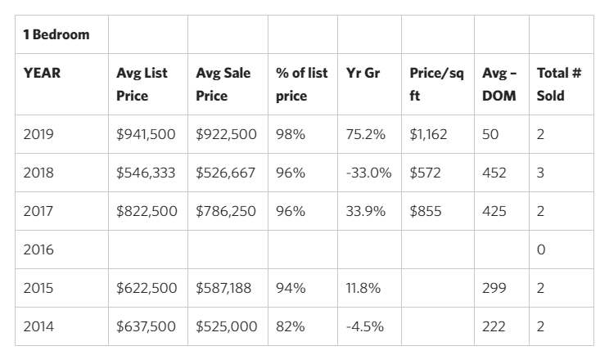Viewport: 609px width, 364px height.
Task: Select the "Price/sq ft" column header
Action: click(x=435, y=84)
